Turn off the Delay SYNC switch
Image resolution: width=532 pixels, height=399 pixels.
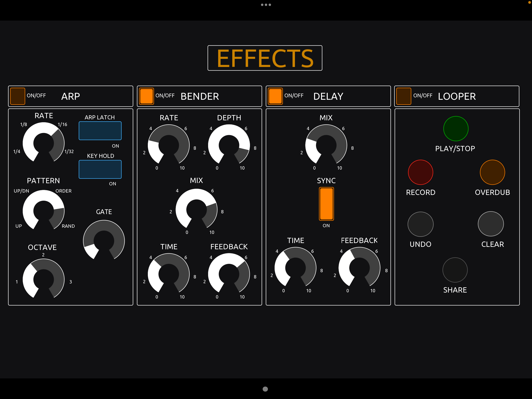click(x=326, y=204)
